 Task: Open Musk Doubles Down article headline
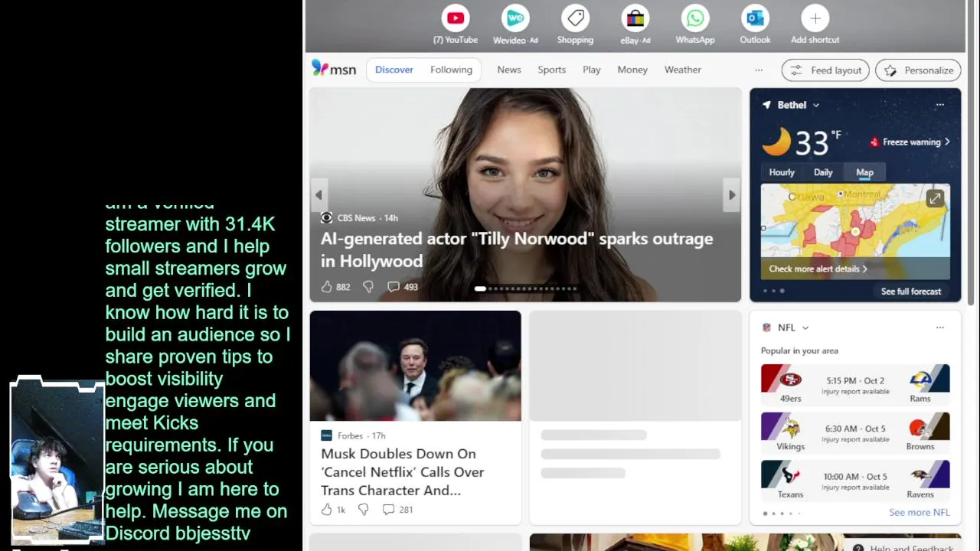pyautogui.click(x=403, y=472)
